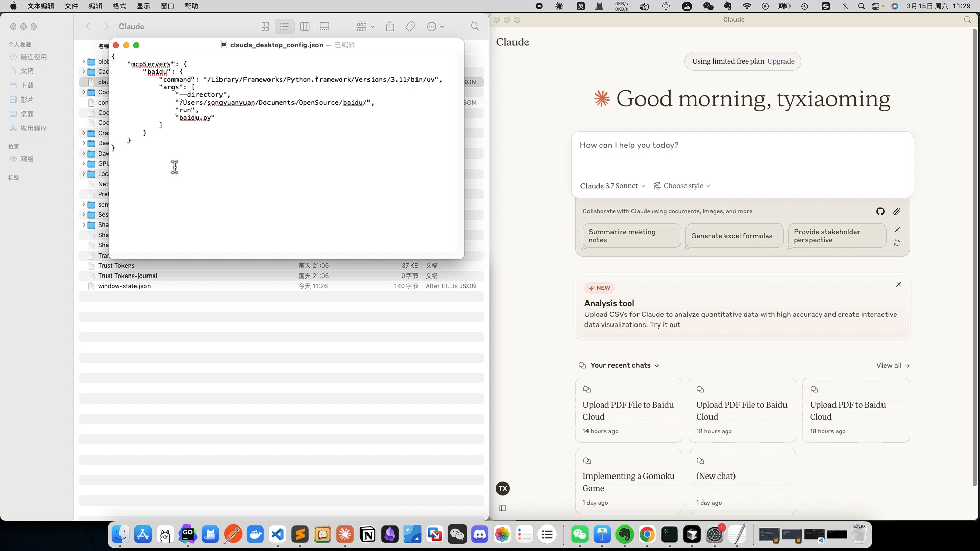Click Finder search magnifier icon
980x551 pixels.
click(x=475, y=27)
